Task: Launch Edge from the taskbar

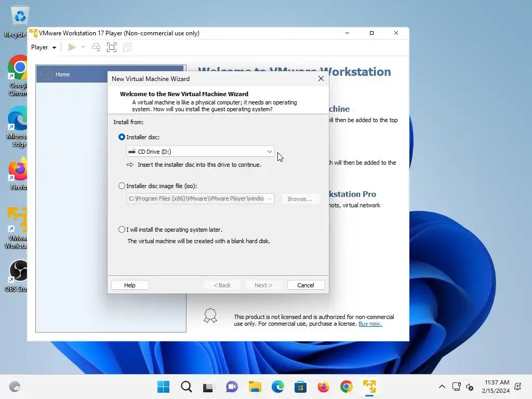Action: 278,387
